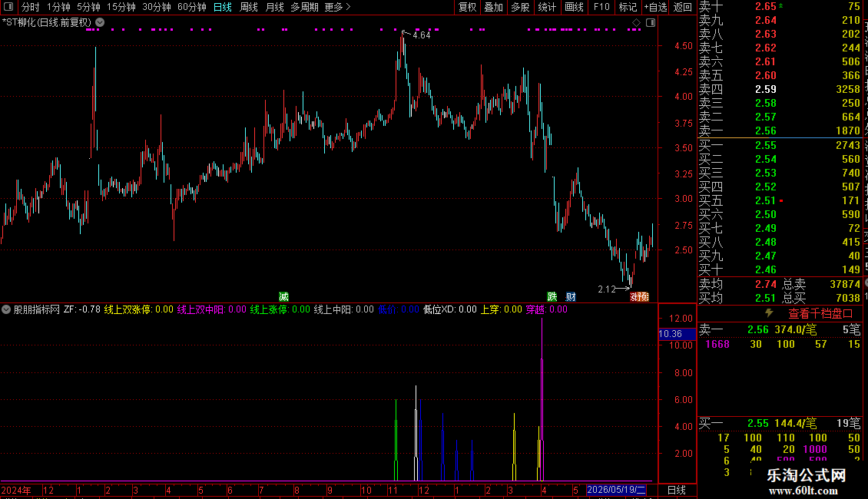Viewport: 868px width, 499px height.
Task: Switch to the 分时 chart view
Action: [31, 7]
